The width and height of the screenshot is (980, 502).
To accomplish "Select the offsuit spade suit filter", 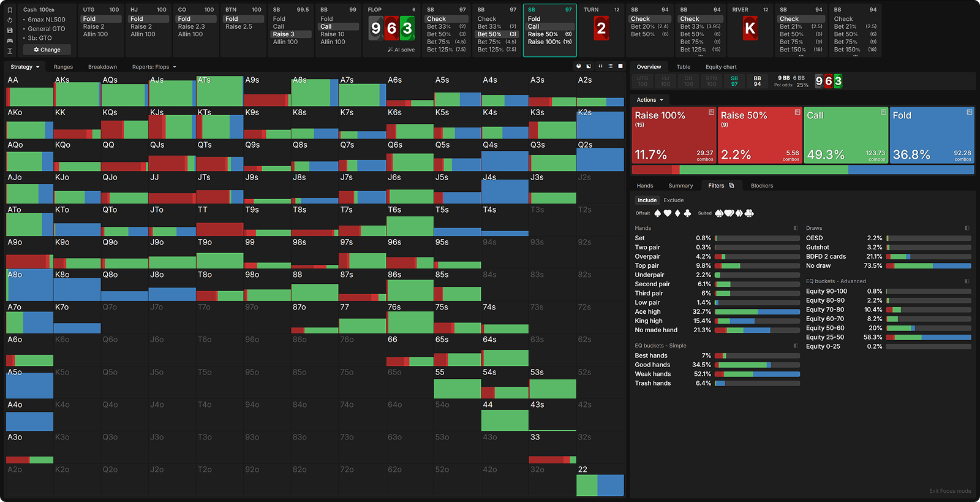I will [x=658, y=213].
